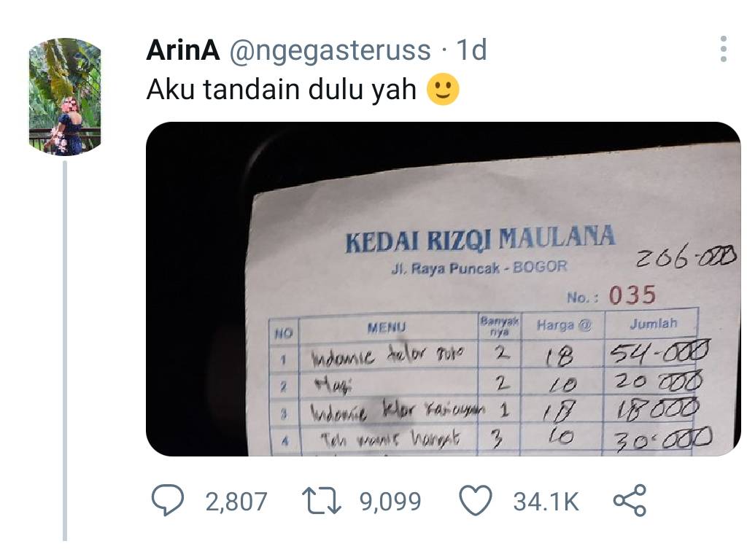Image resolution: width=747 pixels, height=560 pixels.
Task: Open the three-dot more options menu
Action: pos(724,49)
